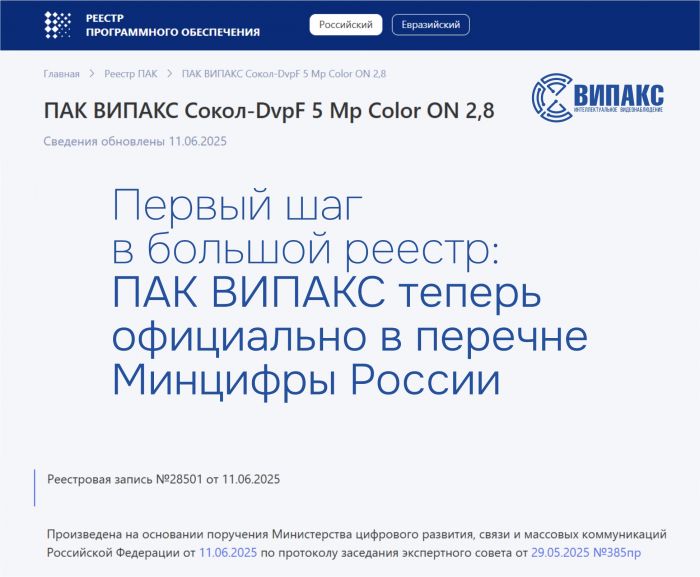Viewport: 700px width, 577px height.
Task: Click the breadcrumb chevron after Реестр ПАК
Action: coord(169,74)
